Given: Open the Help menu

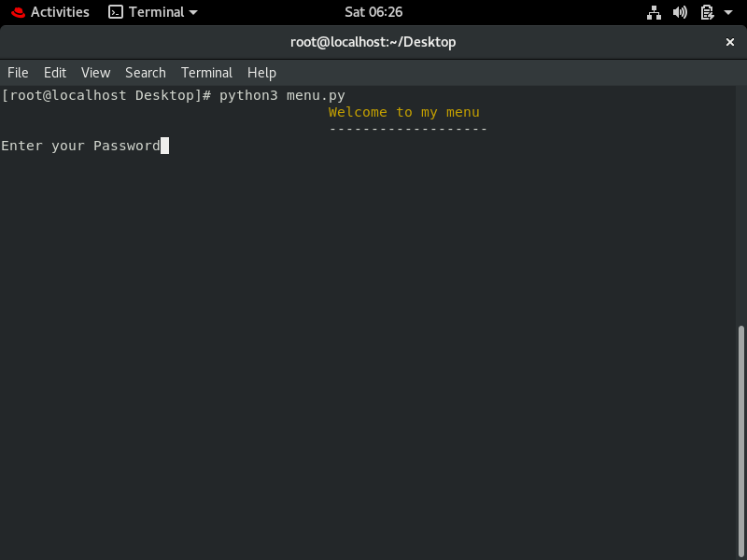Looking at the screenshot, I should coord(261,73).
